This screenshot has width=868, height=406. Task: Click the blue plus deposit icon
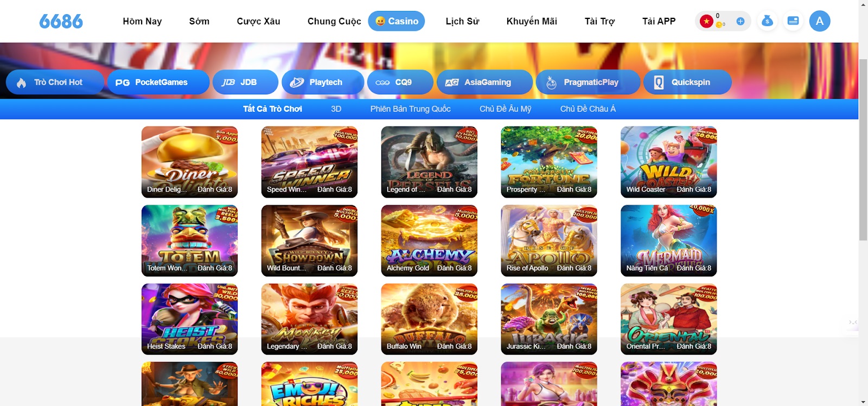click(740, 21)
